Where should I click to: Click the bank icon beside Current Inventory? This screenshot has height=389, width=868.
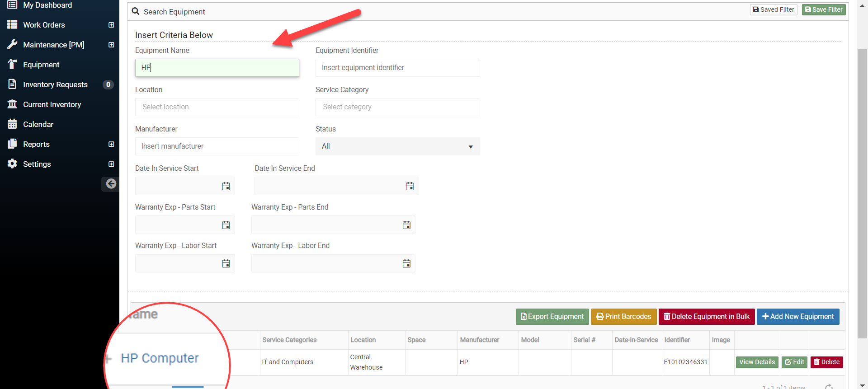click(x=12, y=104)
